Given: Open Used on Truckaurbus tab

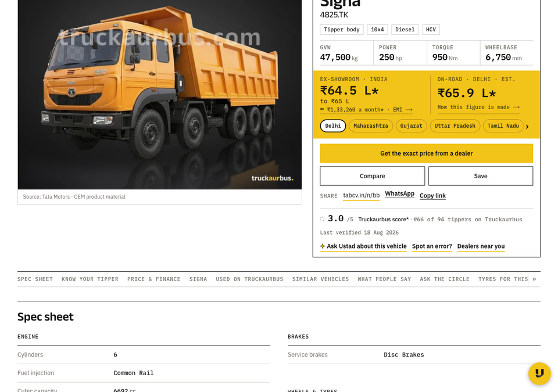Looking at the screenshot, I should pos(249,279).
